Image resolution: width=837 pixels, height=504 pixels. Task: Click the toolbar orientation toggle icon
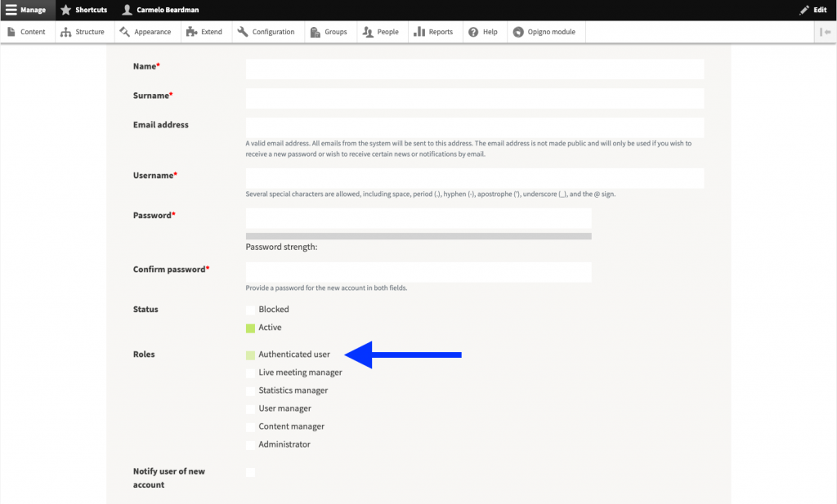(826, 32)
